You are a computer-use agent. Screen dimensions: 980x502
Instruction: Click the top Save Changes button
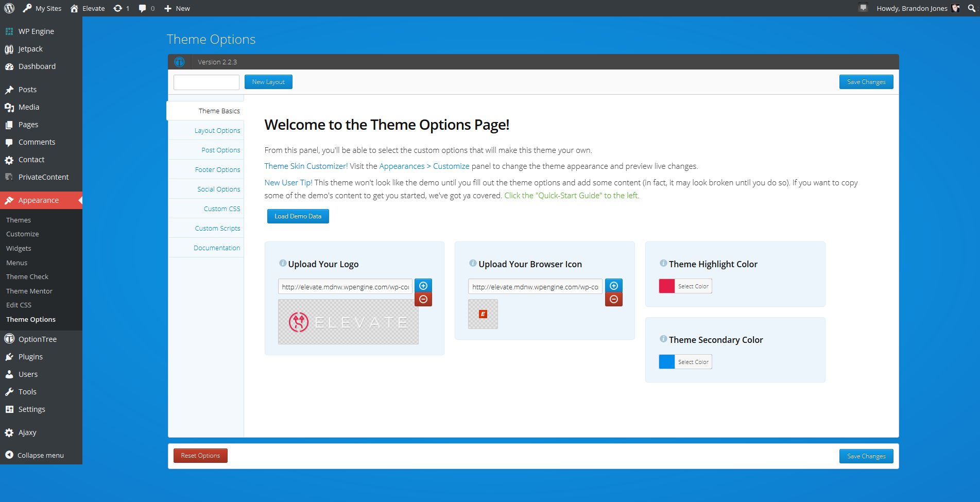(x=866, y=82)
